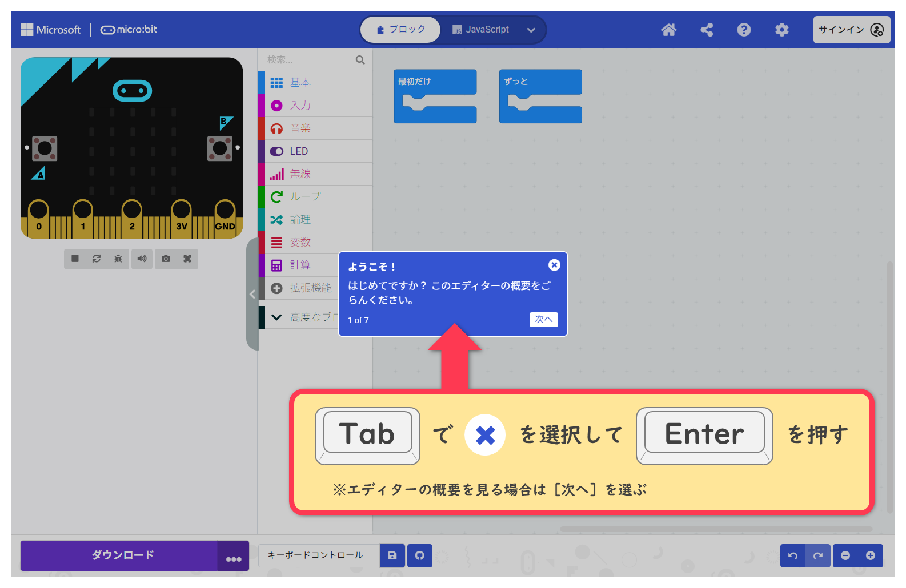Open the 入力 block category
This screenshot has width=906, height=588.
coord(315,106)
